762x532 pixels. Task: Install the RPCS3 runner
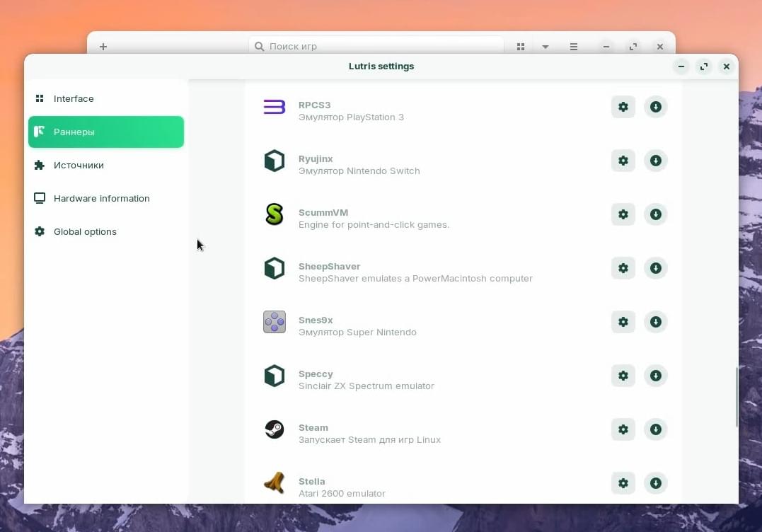(x=656, y=107)
